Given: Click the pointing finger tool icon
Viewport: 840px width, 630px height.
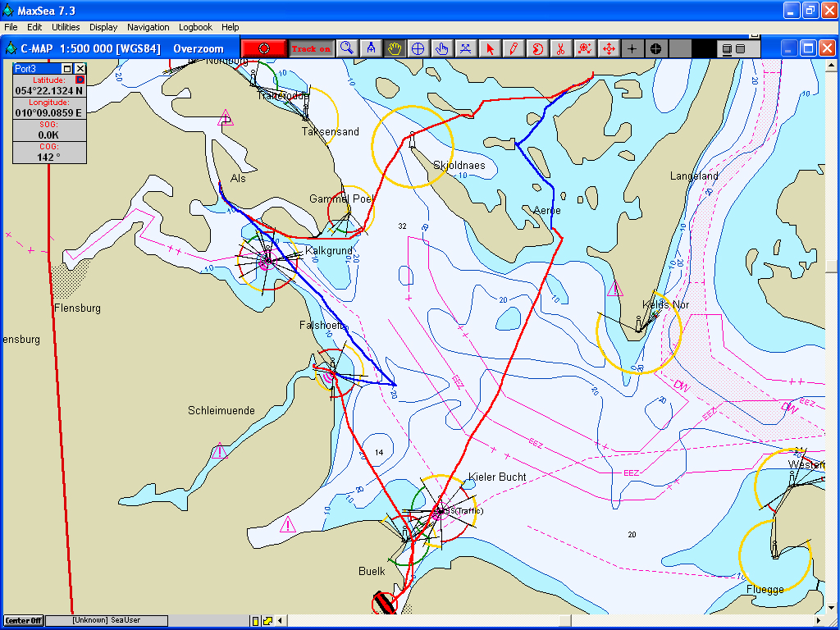Looking at the screenshot, I should [x=441, y=48].
